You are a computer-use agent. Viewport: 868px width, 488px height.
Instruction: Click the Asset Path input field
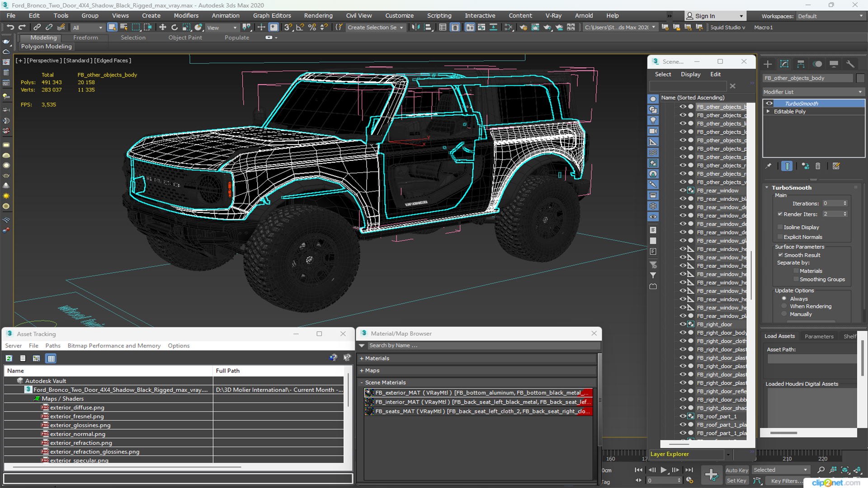click(x=812, y=359)
